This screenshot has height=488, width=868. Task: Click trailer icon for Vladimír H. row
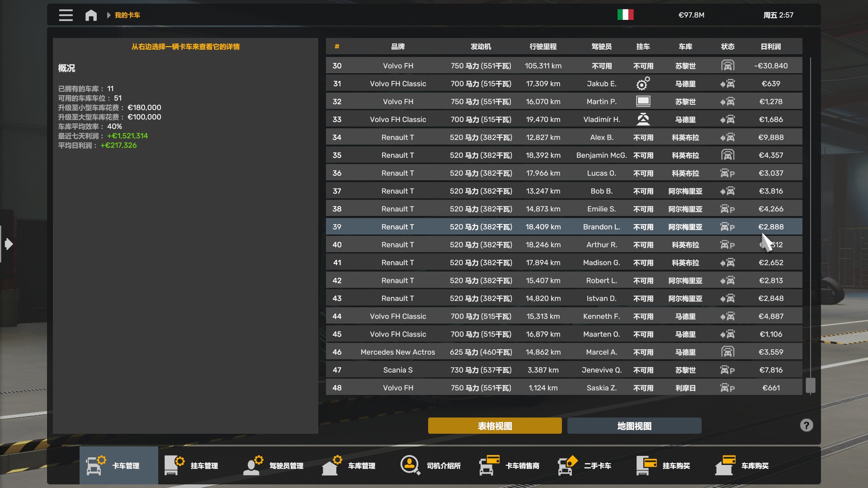(643, 119)
